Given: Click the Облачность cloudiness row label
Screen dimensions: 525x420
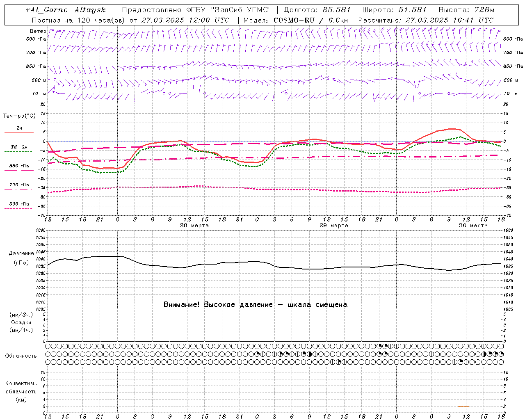Looking at the screenshot, I should pyautogui.click(x=21, y=356).
